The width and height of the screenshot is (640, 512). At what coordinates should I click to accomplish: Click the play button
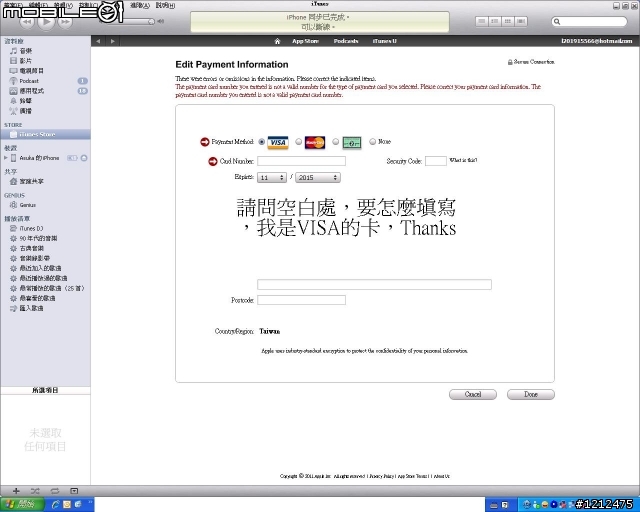(x=46, y=21)
